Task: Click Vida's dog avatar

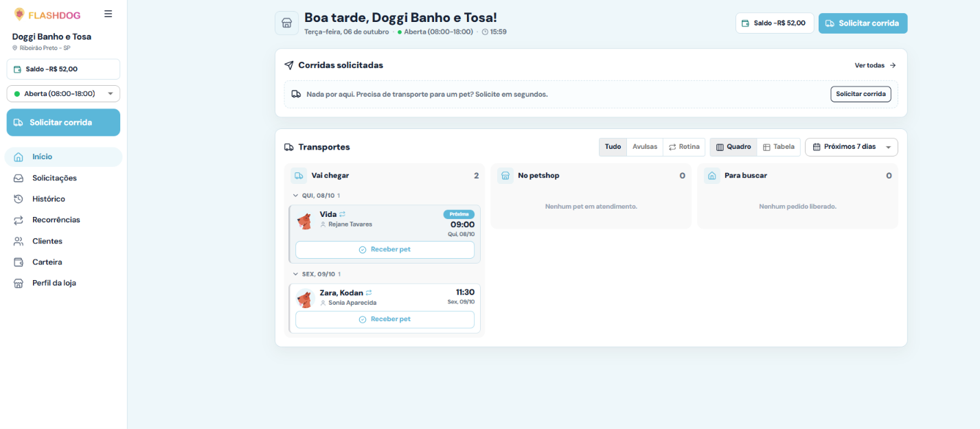Action: [x=304, y=220]
